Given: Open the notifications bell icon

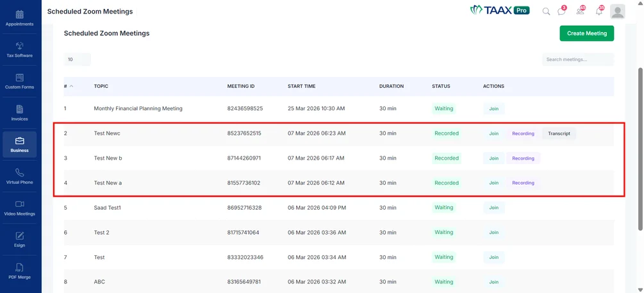Looking at the screenshot, I should (599, 11).
